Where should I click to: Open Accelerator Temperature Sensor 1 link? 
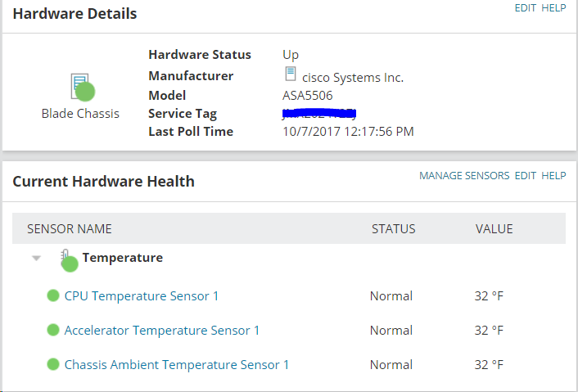click(162, 330)
